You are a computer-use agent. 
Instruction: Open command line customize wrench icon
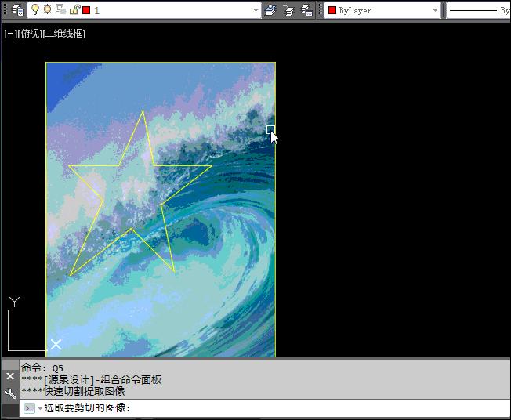coord(10,393)
